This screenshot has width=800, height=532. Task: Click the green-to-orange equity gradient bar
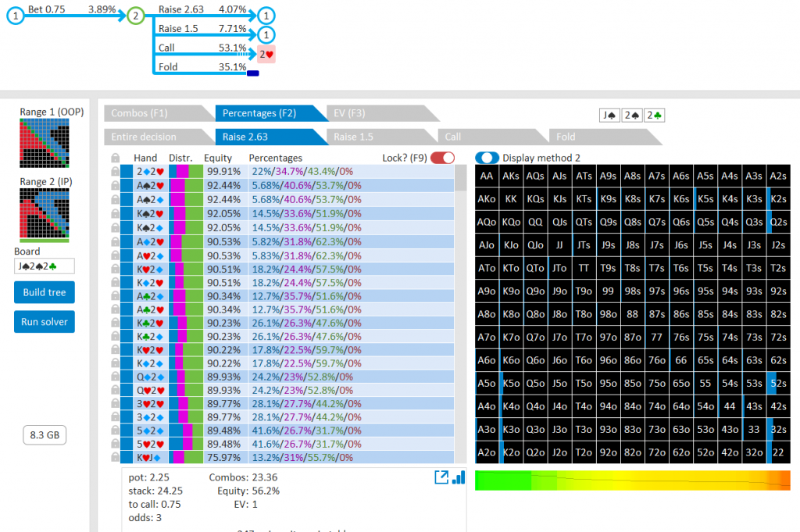pyautogui.click(x=632, y=480)
